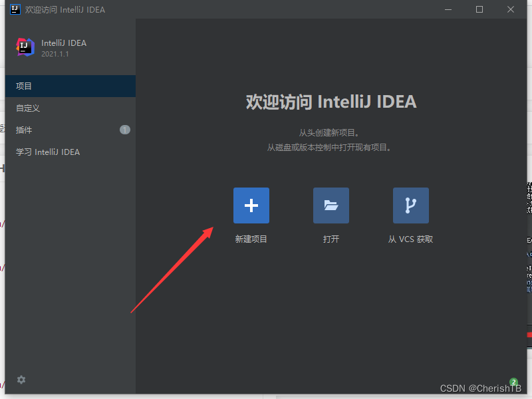Click the IntelliJ IDEA product name in sidebar
The width and height of the screenshot is (532, 399).
(64, 43)
